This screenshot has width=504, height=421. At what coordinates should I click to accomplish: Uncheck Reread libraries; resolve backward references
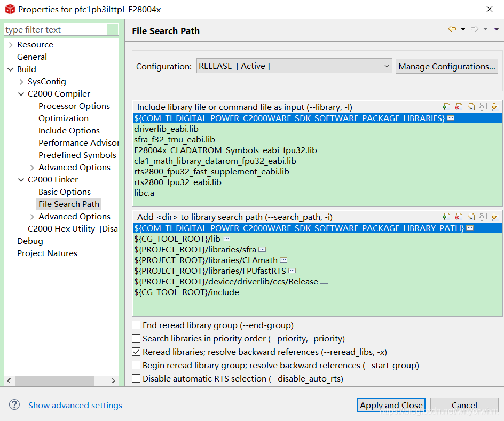pos(136,352)
